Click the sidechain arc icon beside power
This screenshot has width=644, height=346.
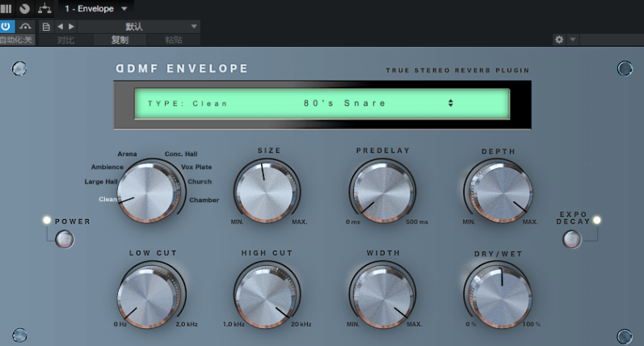click(x=25, y=27)
